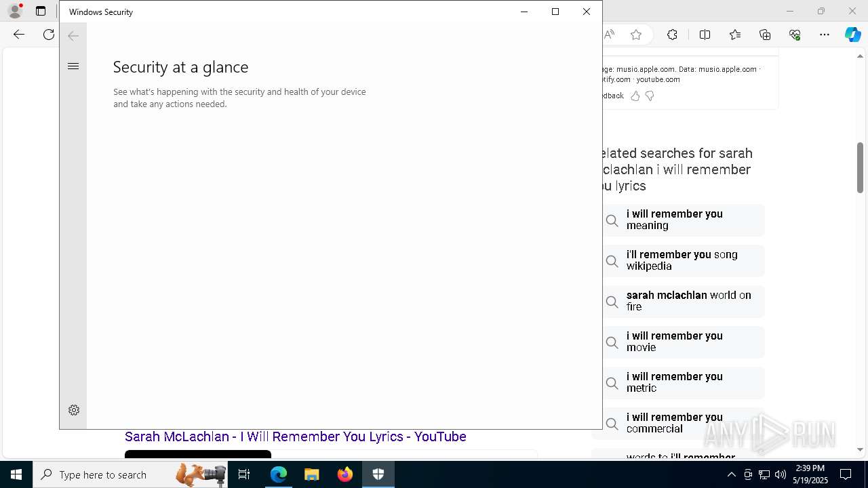Click the taskbar search box

(130, 474)
